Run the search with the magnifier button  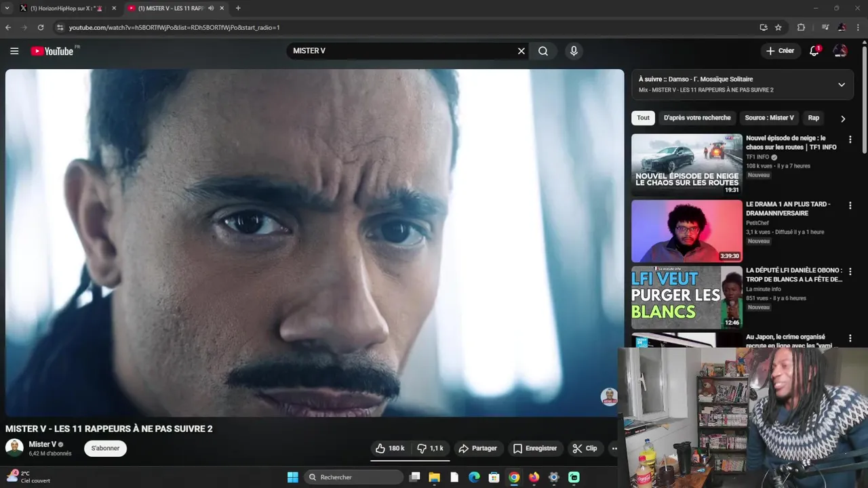[x=543, y=51]
